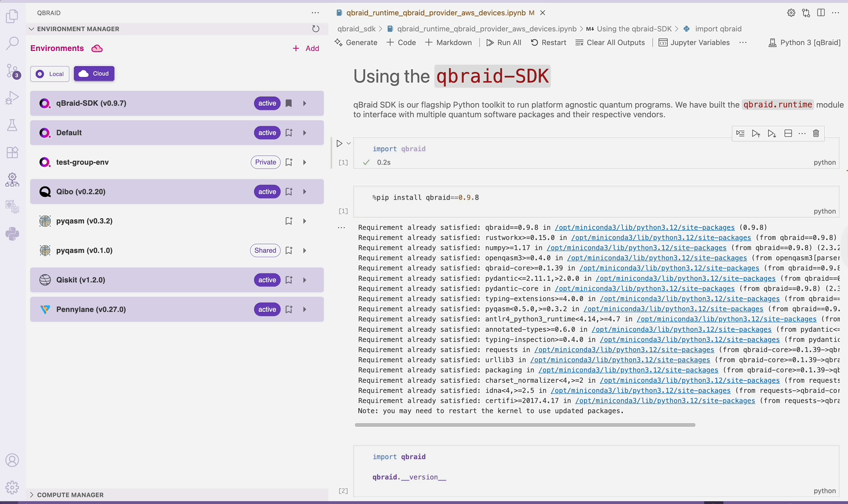Expand Default environment details arrow
Screen dimensions: 848x504
tap(305, 133)
